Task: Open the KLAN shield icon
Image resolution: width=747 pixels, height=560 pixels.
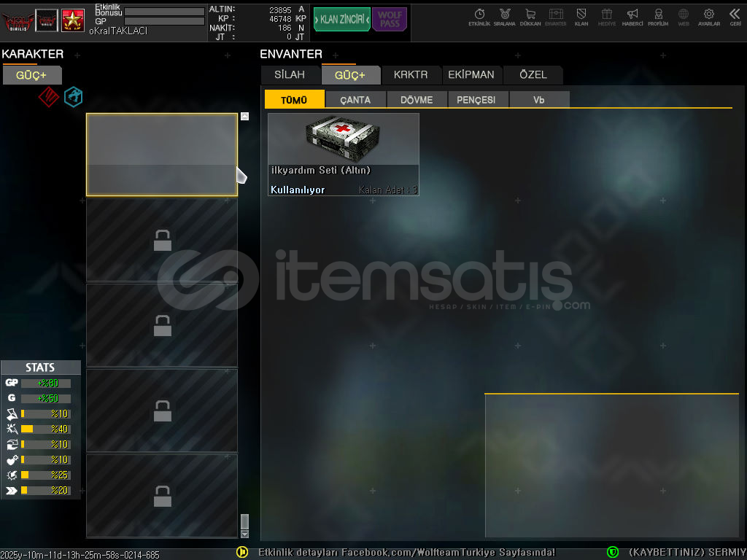Action: tap(581, 17)
